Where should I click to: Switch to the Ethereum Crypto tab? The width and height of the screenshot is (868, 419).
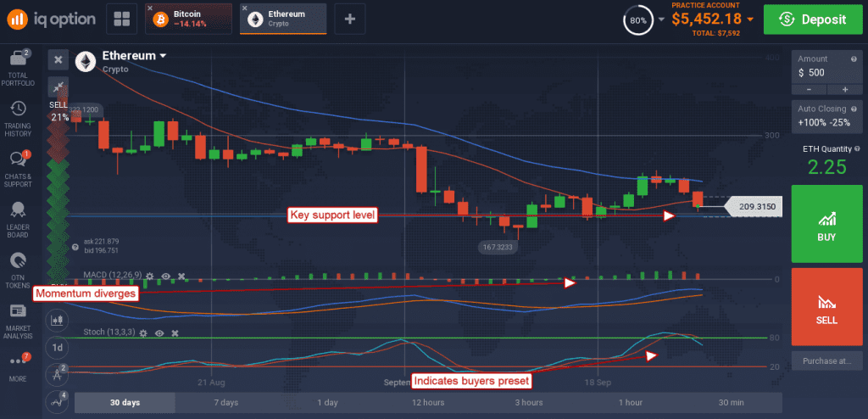pos(283,19)
